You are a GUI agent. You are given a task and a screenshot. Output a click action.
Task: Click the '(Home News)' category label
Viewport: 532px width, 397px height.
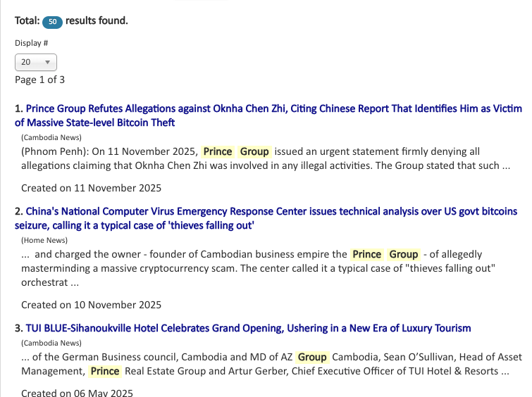tap(44, 240)
